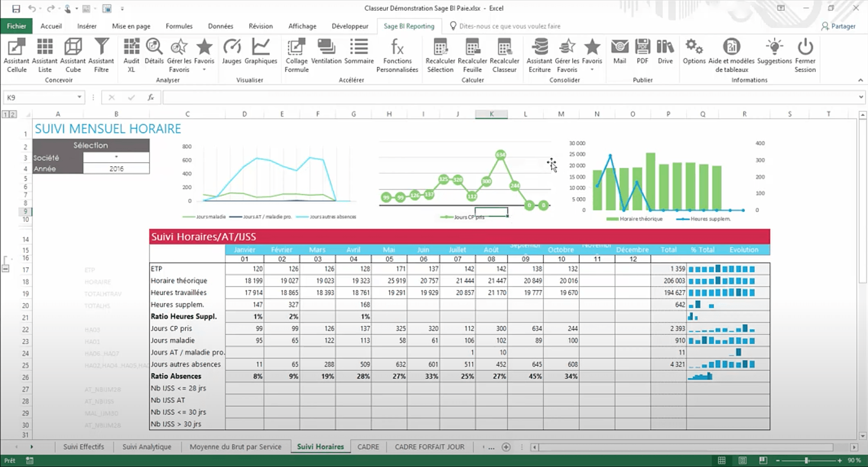Open the Société selection dropdown
This screenshot has width=868, height=467.
tap(116, 157)
